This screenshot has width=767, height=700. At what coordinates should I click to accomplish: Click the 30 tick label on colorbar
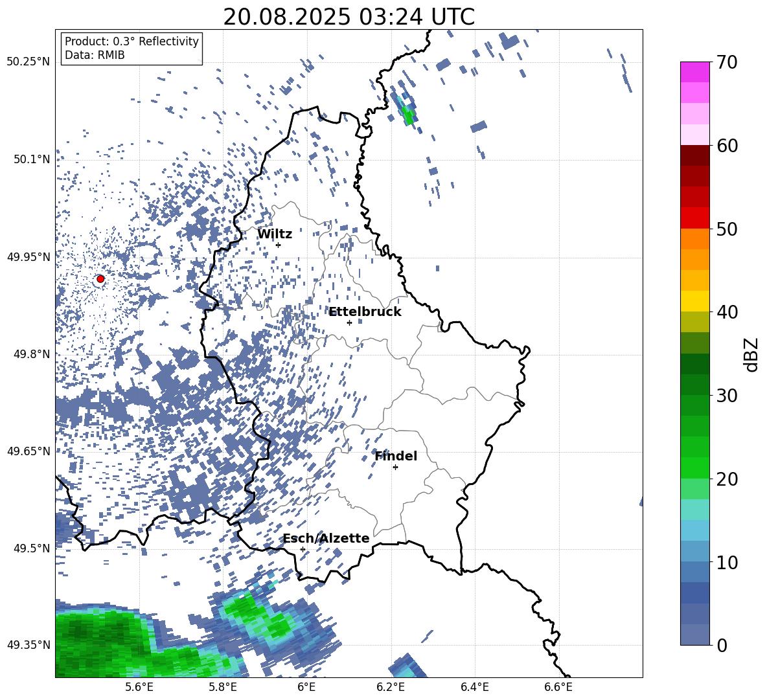(x=727, y=396)
